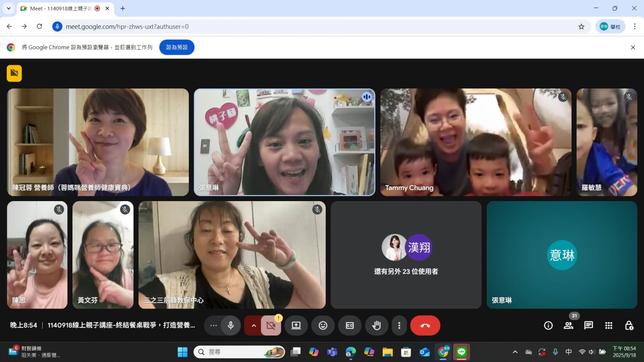Expand video settings arrow beside camera
Image resolution: width=644 pixels, height=362 pixels.
(x=254, y=325)
